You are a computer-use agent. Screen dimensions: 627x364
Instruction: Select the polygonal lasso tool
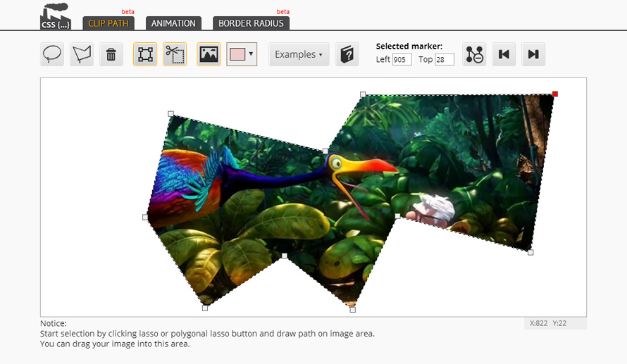pos(82,54)
